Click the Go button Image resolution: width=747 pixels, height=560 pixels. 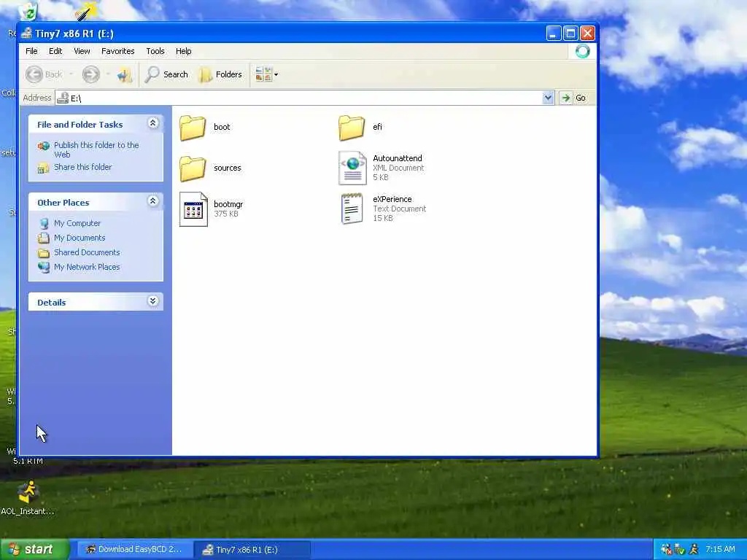click(573, 98)
